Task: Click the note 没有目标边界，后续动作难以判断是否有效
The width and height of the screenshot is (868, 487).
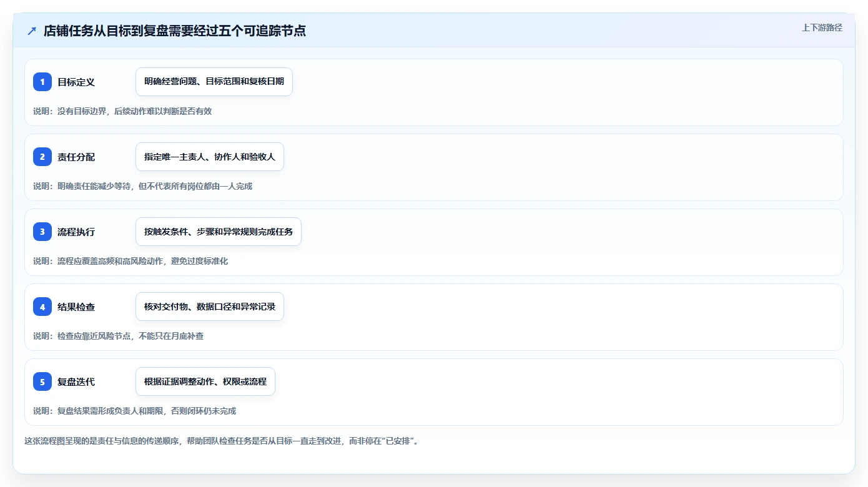Action: pyautogui.click(x=122, y=111)
